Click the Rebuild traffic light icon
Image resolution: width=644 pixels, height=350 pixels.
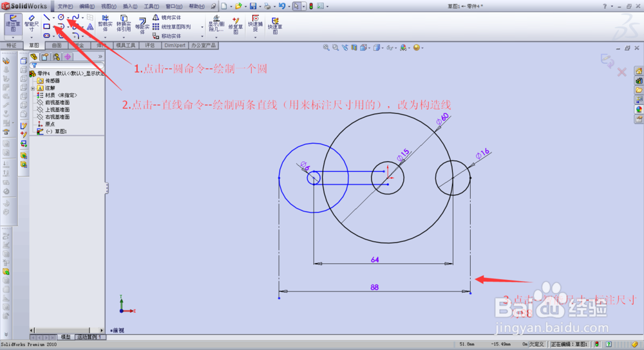coord(311,6)
